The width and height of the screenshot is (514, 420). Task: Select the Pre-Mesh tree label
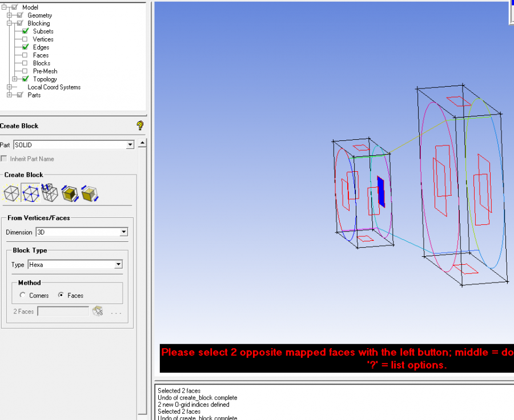pos(45,71)
